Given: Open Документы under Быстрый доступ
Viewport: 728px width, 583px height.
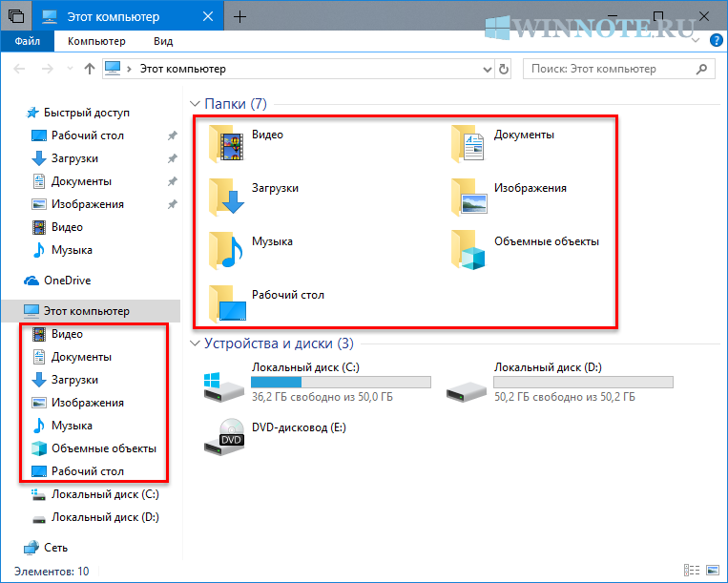Looking at the screenshot, I should click(72, 181).
